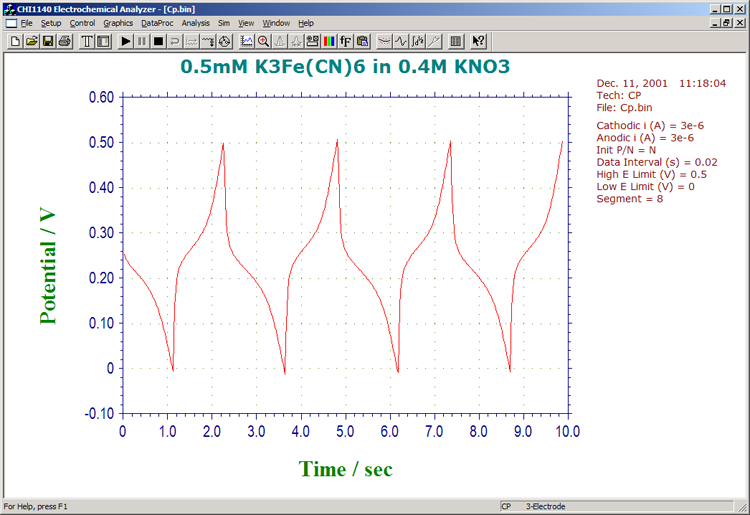Click the magnifier Zoom icon
Viewport: 750px width, 515px height.
coord(263,41)
